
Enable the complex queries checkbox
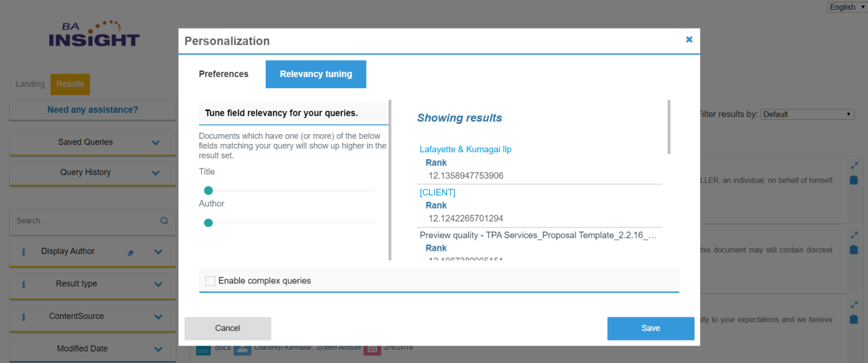pos(210,281)
